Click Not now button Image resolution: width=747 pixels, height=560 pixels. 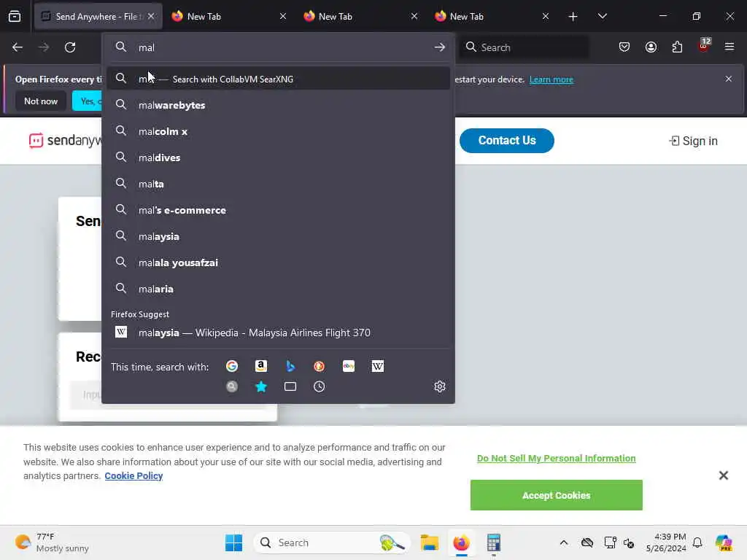[41, 101]
